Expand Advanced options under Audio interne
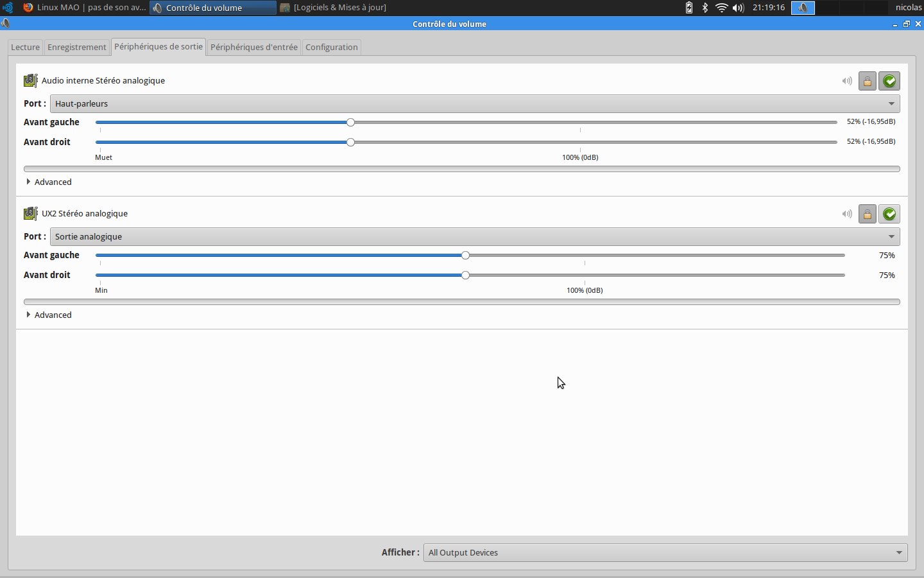Viewport: 924px width, 578px height. tap(49, 182)
